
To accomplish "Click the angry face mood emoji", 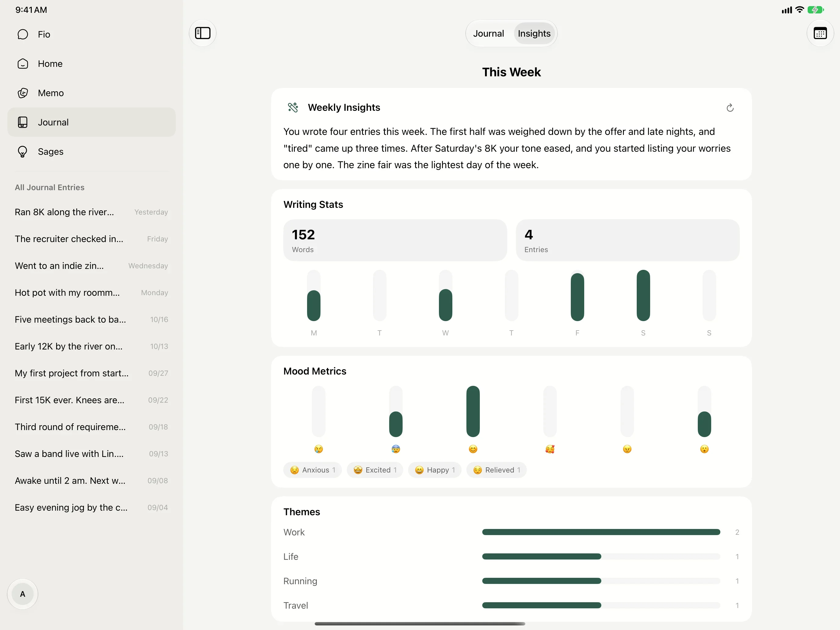I will 627,449.
